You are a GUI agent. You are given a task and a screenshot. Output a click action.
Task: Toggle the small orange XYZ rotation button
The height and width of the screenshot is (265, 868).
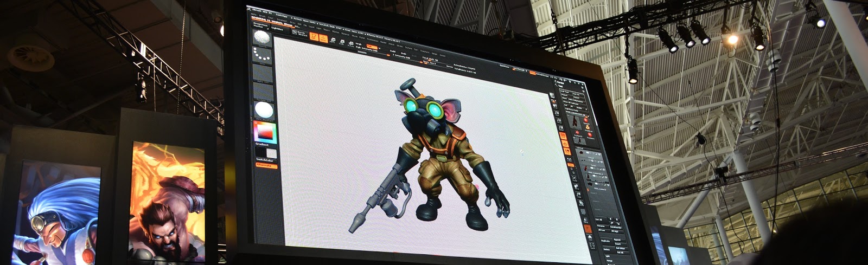tap(571, 165)
